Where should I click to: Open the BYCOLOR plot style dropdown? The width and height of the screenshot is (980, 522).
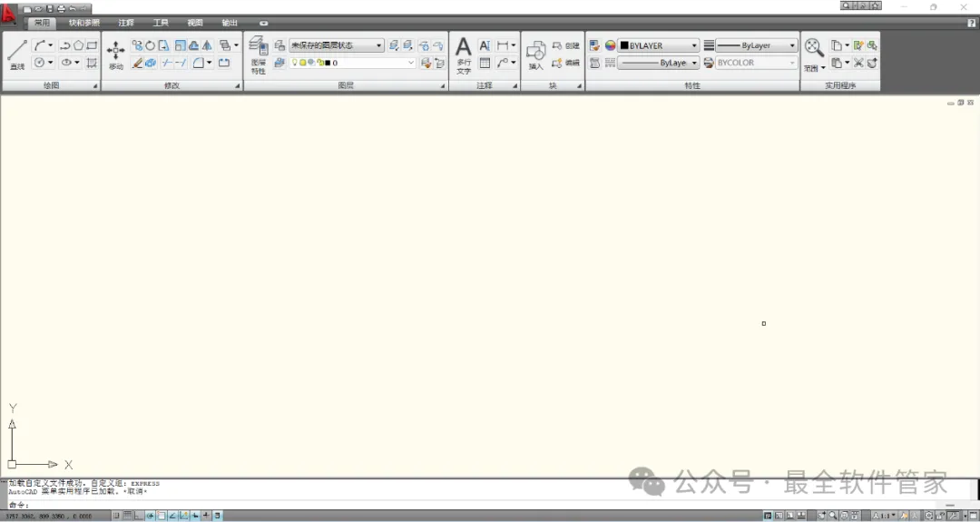tap(756, 63)
